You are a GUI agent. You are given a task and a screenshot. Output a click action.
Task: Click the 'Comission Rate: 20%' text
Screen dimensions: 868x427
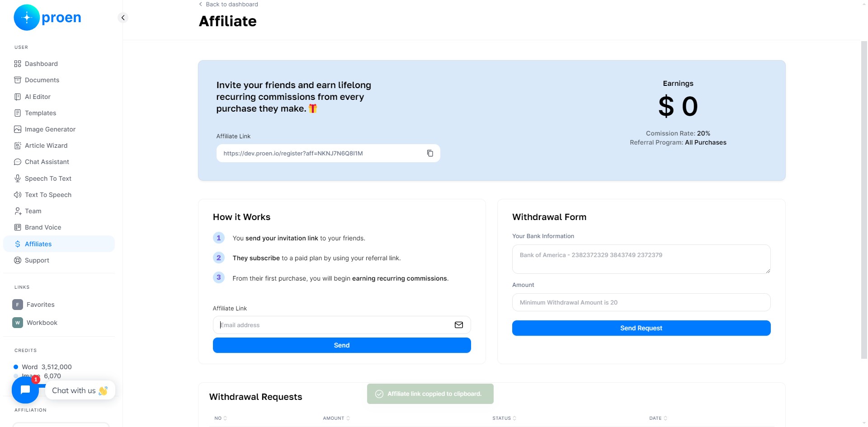point(678,133)
